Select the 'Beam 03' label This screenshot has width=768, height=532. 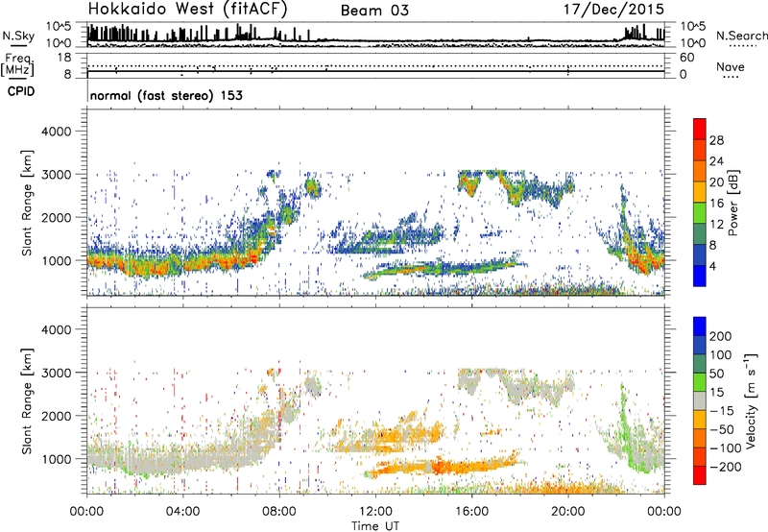pyautogui.click(x=374, y=11)
